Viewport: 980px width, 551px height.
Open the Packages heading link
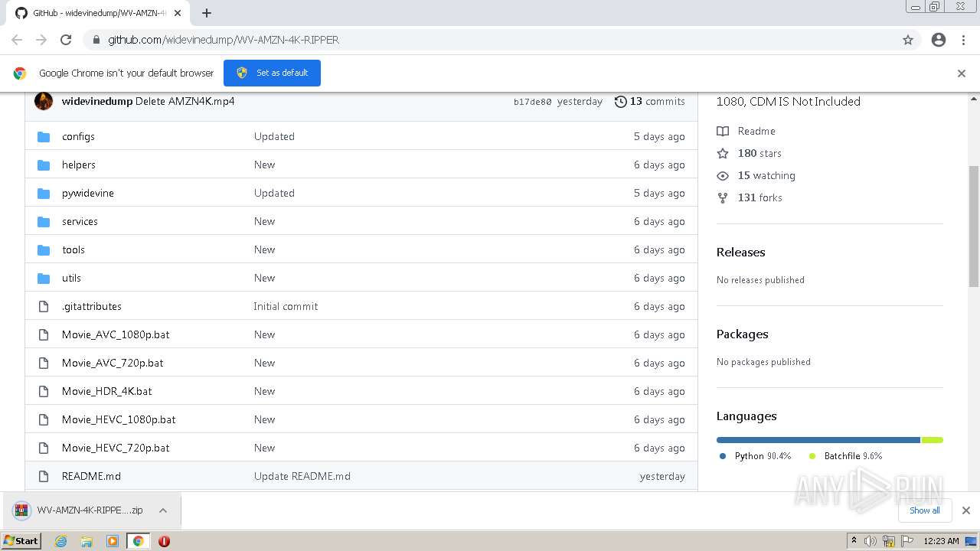[742, 334]
